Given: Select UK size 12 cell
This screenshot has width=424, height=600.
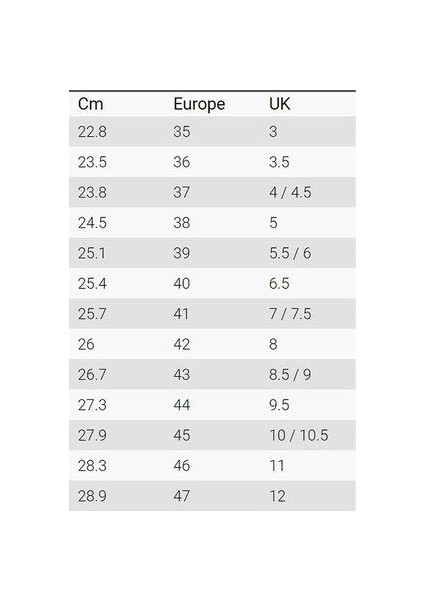Looking at the screenshot, I should [x=277, y=496].
